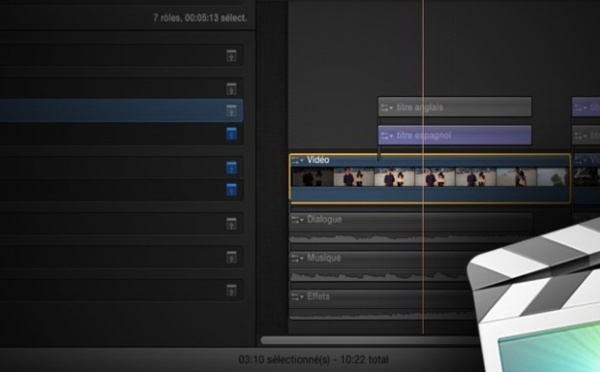Viewport: 600px width, 372px height.
Task: Select the Dialogue audio clip waveform
Action: coord(410,238)
